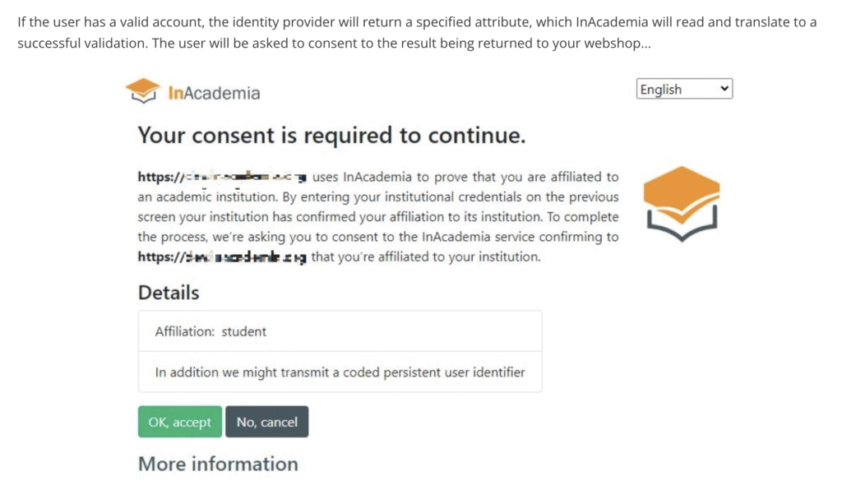Click the large orange graduation cap image
This screenshot has height=504, width=842.
coord(680,203)
